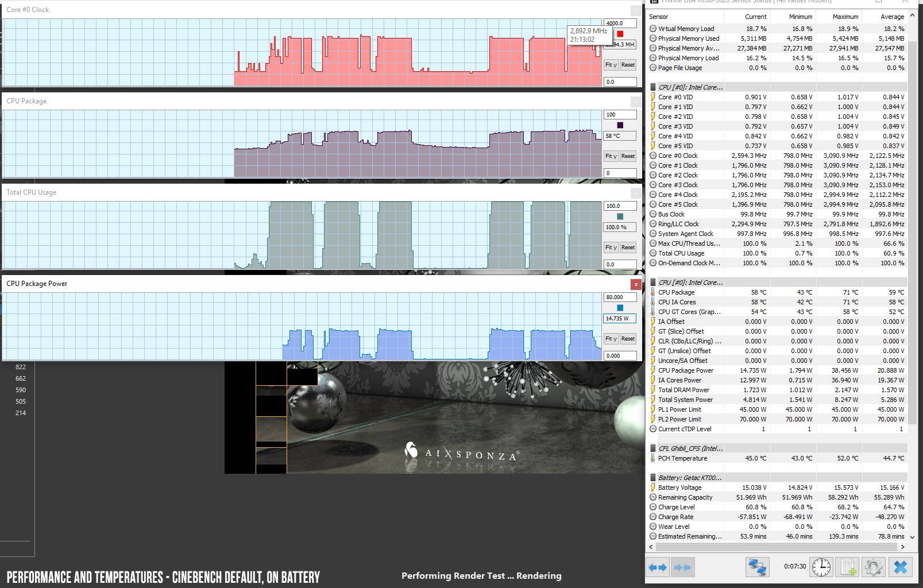Select the Wear Level row
923x588 pixels.
(777, 527)
